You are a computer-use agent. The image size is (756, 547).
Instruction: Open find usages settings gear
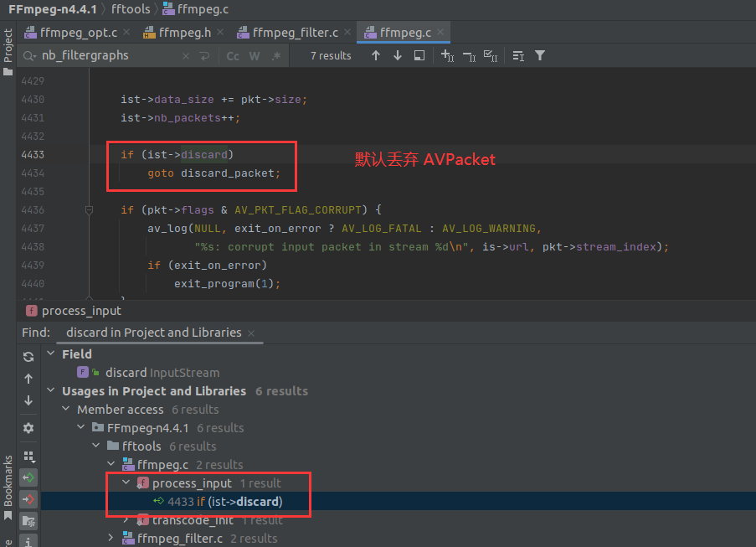tap(28, 427)
